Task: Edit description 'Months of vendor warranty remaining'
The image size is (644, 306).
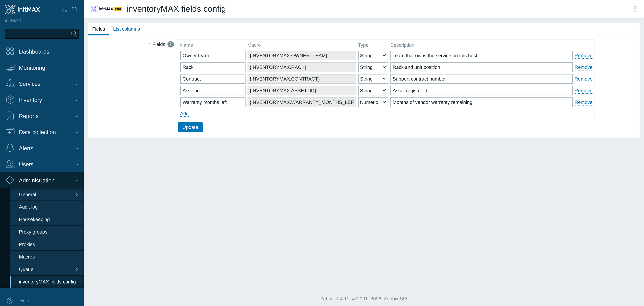Action: [481, 102]
